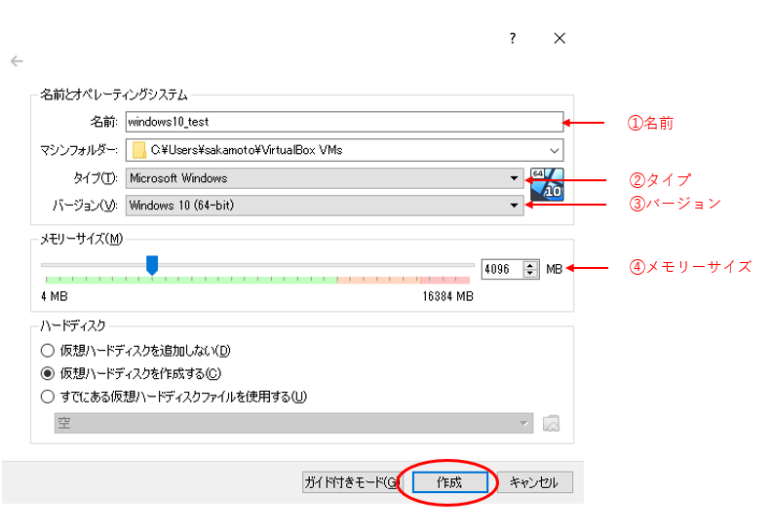This screenshot has height=532, width=772.
Task: Click the disabled browse disk file icon
Action: (x=551, y=423)
